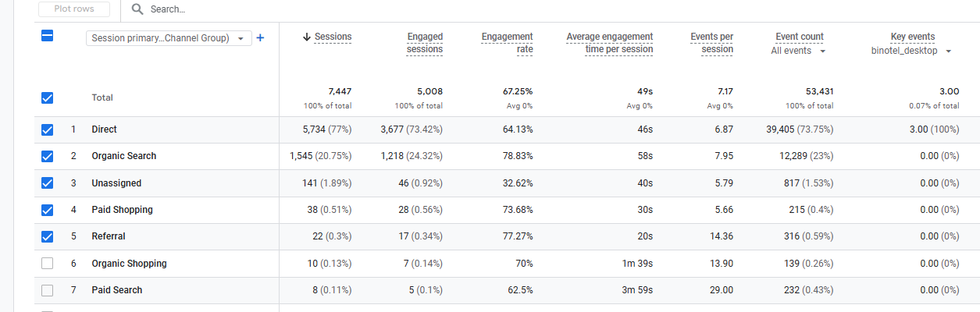980x312 pixels.
Task: Sort by Events per session column
Action: coord(711,43)
